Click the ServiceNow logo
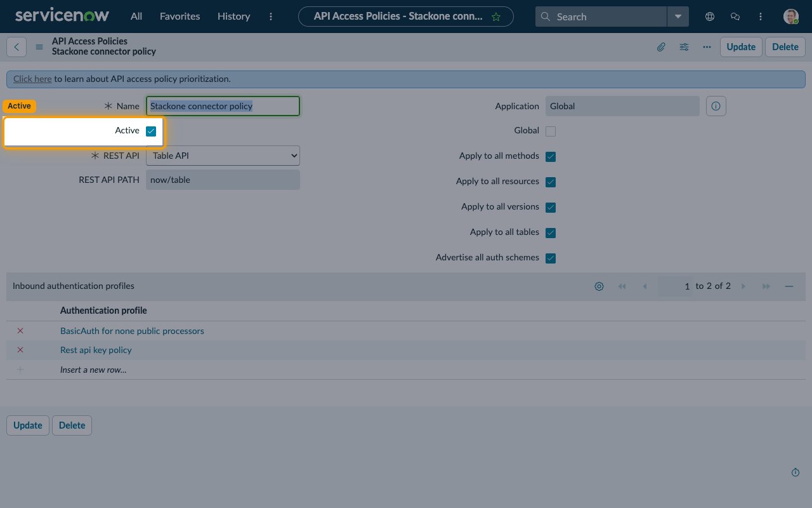This screenshot has height=508, width=812. click(x=62, y=16)
